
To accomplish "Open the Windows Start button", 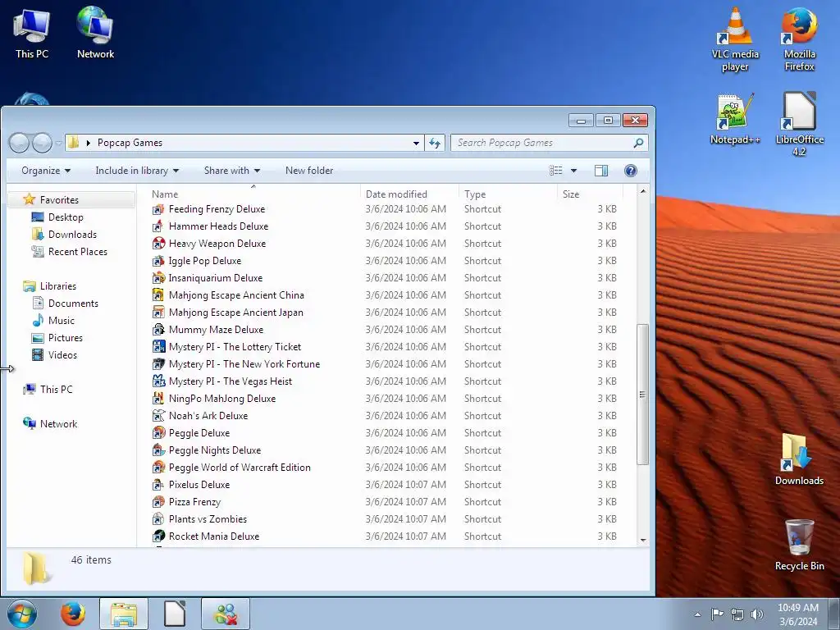I will pos(22,614).
